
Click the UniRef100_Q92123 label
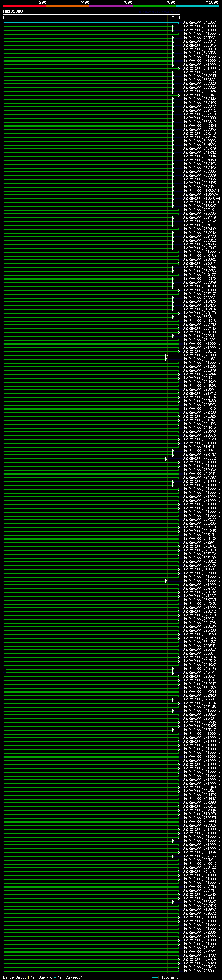199,439
